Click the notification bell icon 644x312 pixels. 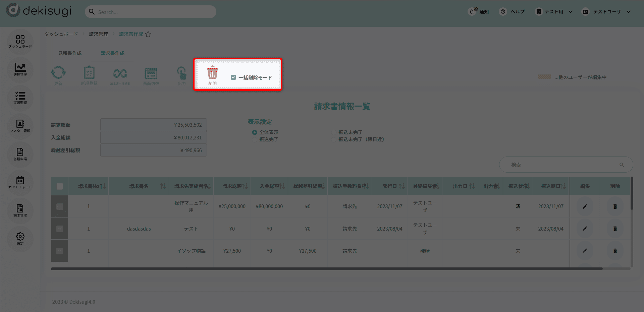point(472,12)
